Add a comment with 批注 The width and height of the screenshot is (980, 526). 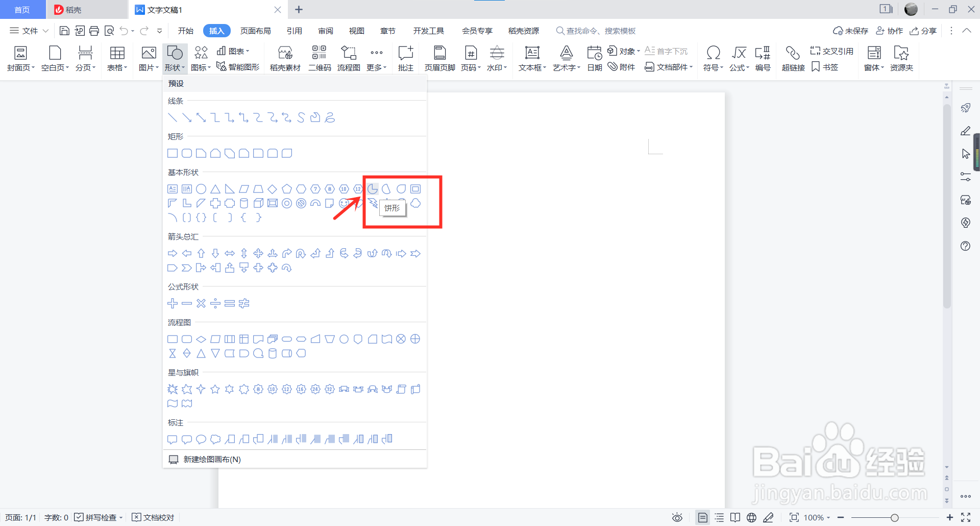click(x=406, y=58)
